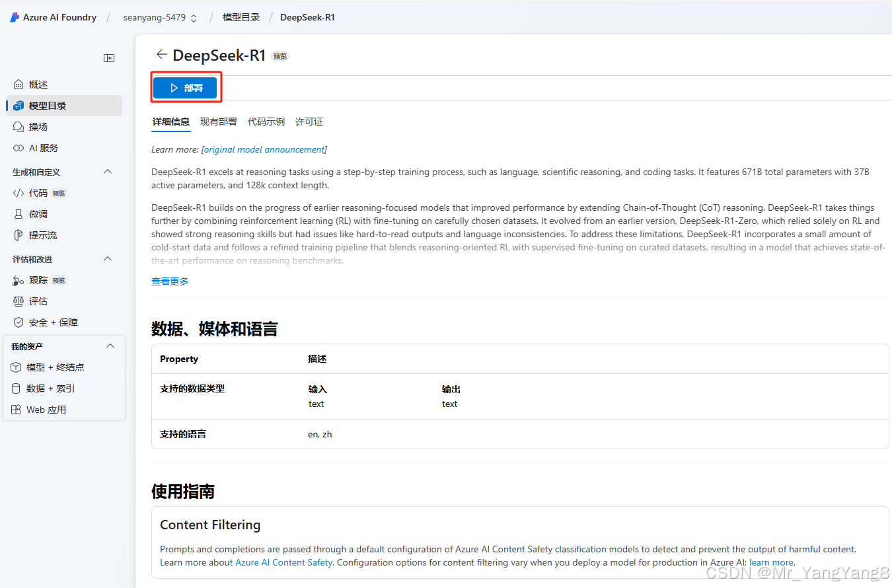
Task: Click the blue 部署 deploy button
Action: pos(185,88)
